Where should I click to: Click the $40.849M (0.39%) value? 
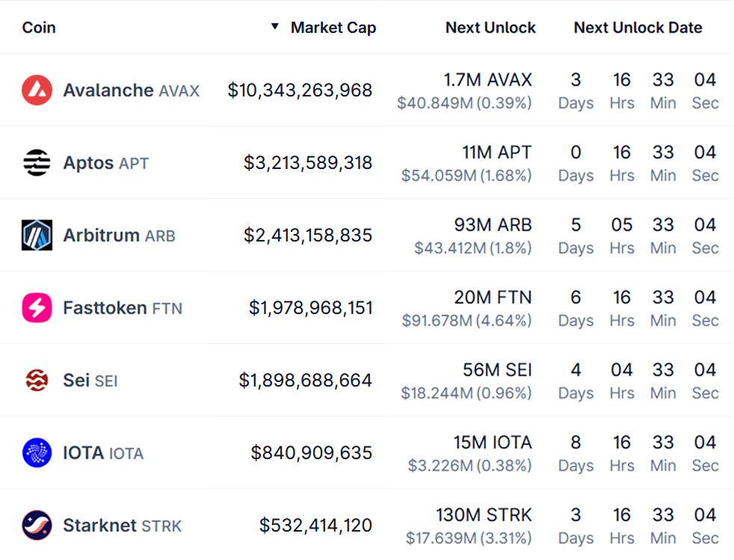[464, 103]
